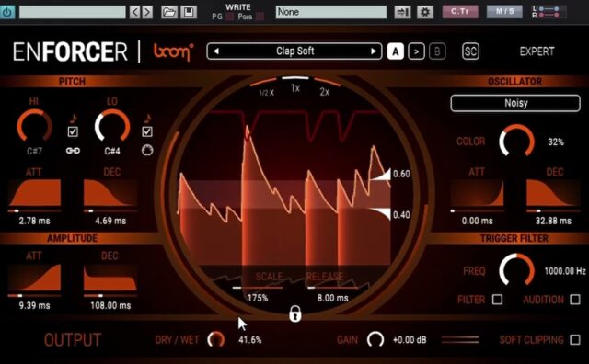Toggle the center lock padlock icon
Screen dimensions: 589x364
[x=295, y=313]
